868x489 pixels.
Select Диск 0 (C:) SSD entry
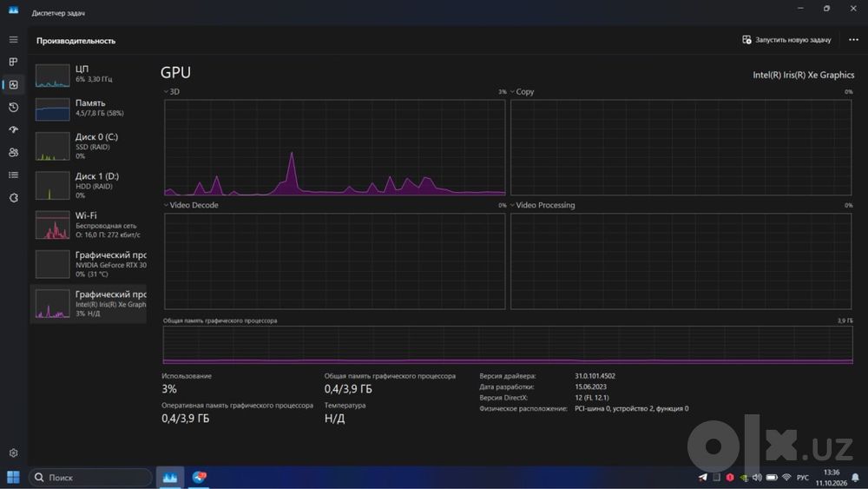89,146
